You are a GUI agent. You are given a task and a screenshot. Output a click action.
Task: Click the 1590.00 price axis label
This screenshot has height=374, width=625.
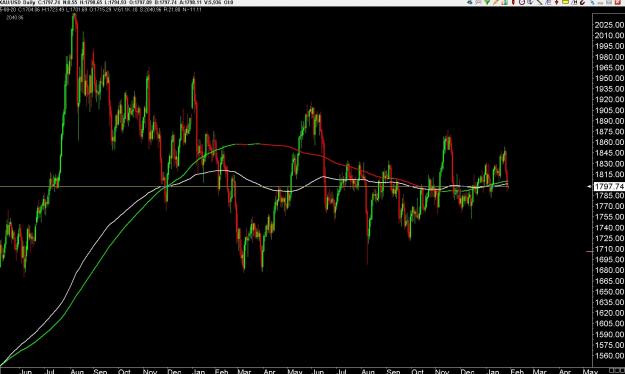609,334
